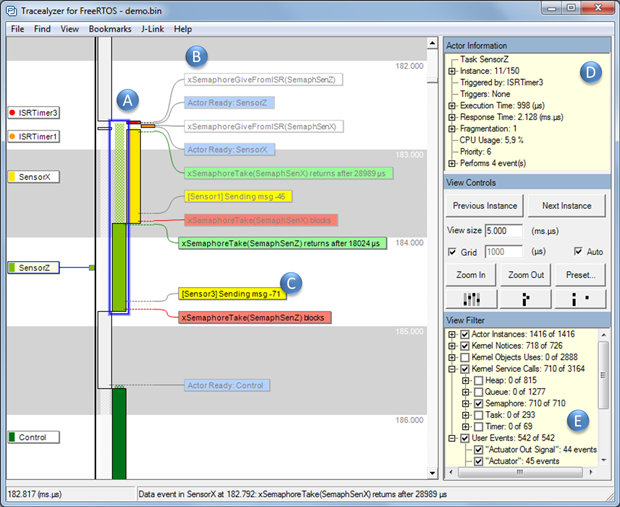The height and width of the screenshot is (507, 620).
Task: Toggle the Auto checkbox
Action: click(x=578, y=252)
